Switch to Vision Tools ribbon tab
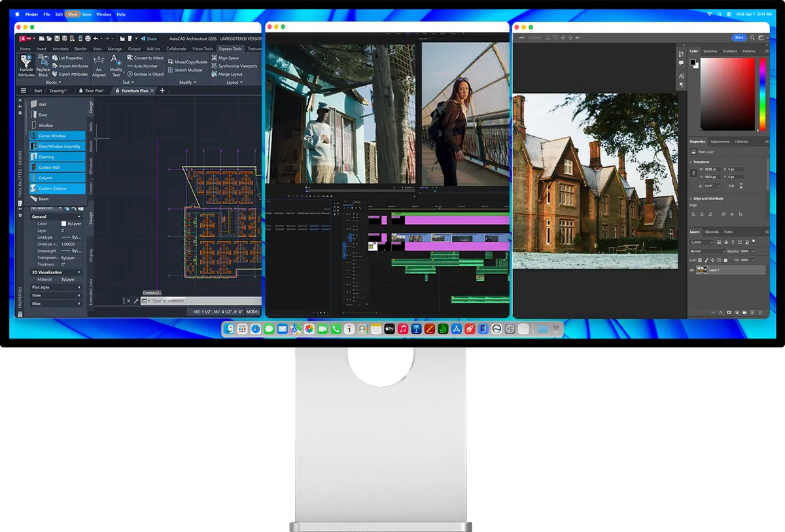The height and width of the screenshot is (532, 785). pos(202,48)
